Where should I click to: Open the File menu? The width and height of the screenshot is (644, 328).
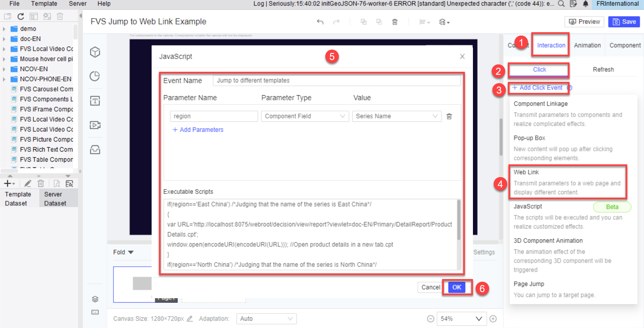tap(14, 4)
